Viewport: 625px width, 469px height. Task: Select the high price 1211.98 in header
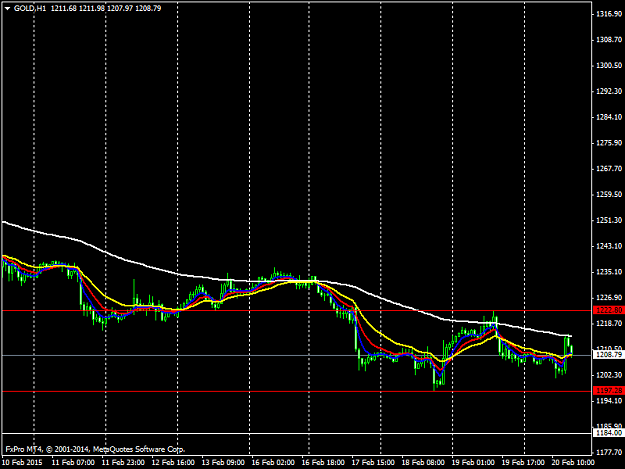coord(92,8)
